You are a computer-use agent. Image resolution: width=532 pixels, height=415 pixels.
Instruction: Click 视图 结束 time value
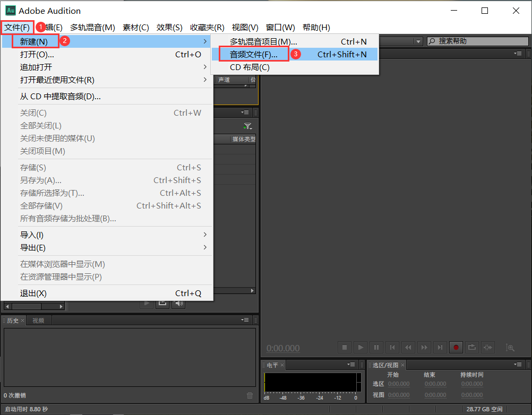pyautogui.click(x=435, y=395)
